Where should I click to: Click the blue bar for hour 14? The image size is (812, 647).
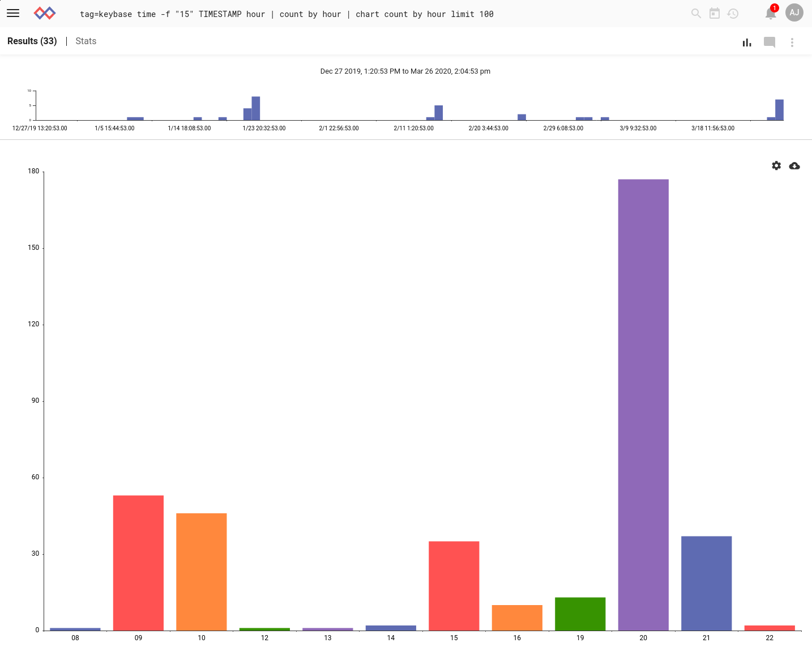[391, 628]
